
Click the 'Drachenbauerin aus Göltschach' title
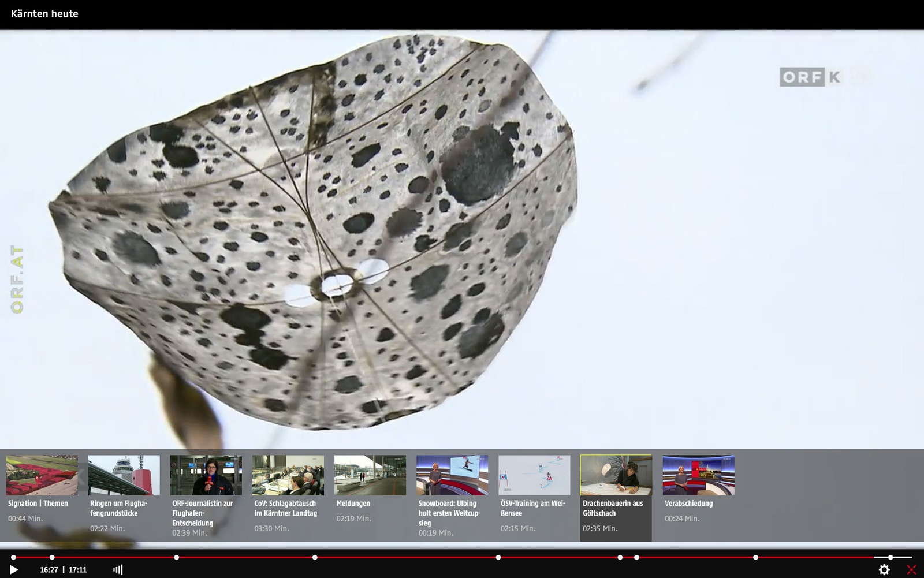[x=613, y=508]
